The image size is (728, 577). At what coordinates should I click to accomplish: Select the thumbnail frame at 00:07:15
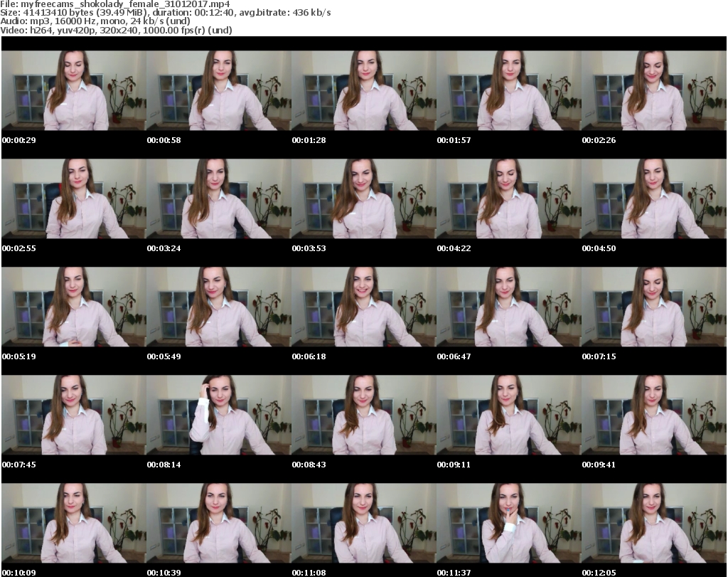pos(654,307)
